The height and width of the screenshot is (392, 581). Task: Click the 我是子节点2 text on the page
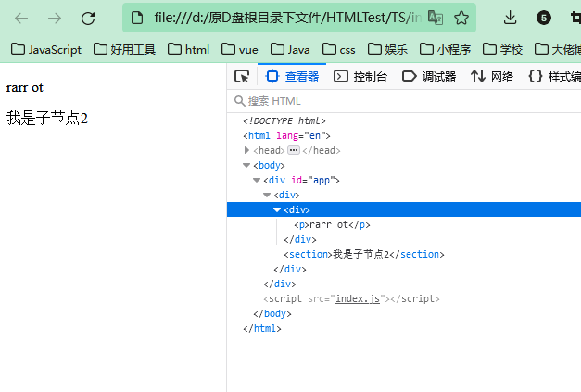pos(47,119)
